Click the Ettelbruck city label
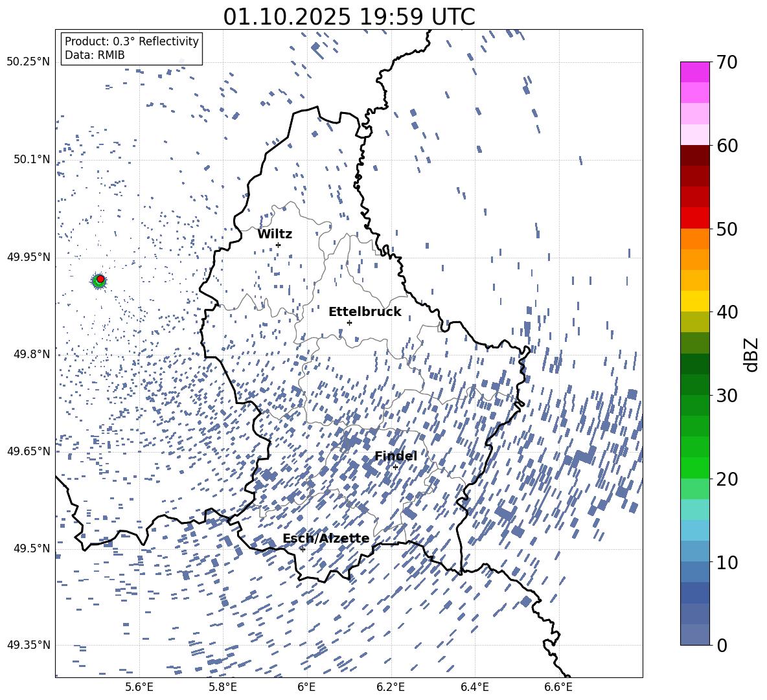Screen dimensions: 767x700 coord(365,312)
